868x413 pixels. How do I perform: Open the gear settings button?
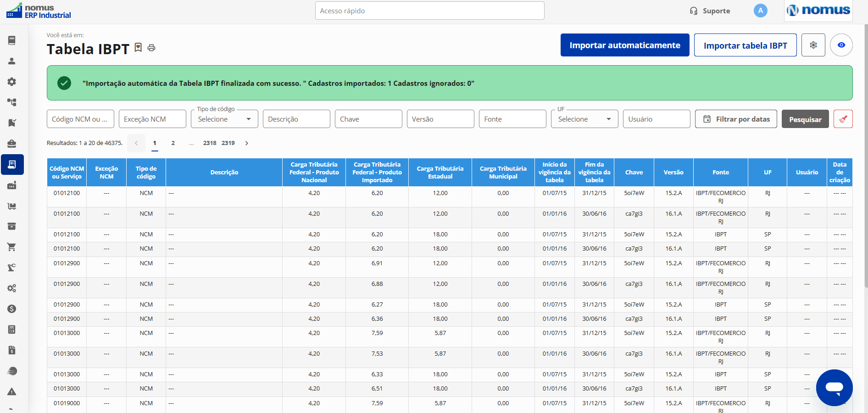pyautogui.click(x=813, y=45)
